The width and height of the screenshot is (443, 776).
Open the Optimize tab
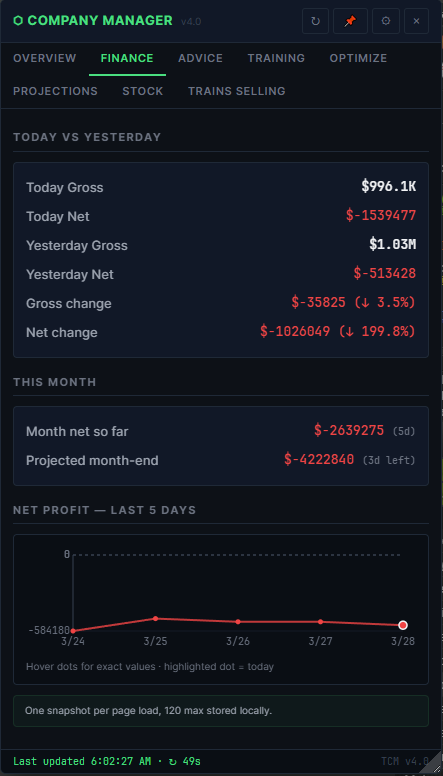[358, 58]
